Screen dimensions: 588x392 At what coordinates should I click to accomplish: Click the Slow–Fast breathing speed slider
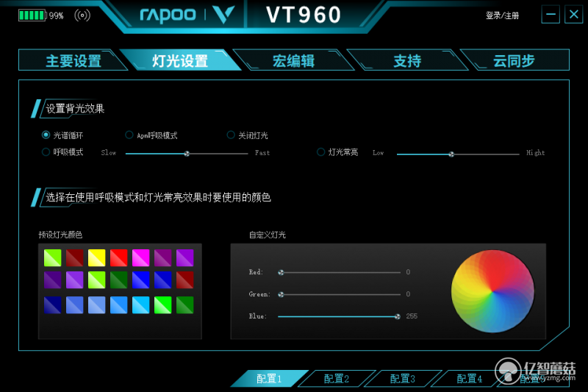(x=187, y=154)
